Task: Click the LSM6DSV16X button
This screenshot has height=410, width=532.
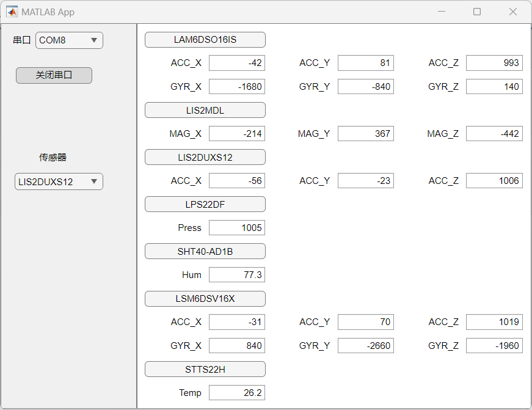Action: coord(205,299)
